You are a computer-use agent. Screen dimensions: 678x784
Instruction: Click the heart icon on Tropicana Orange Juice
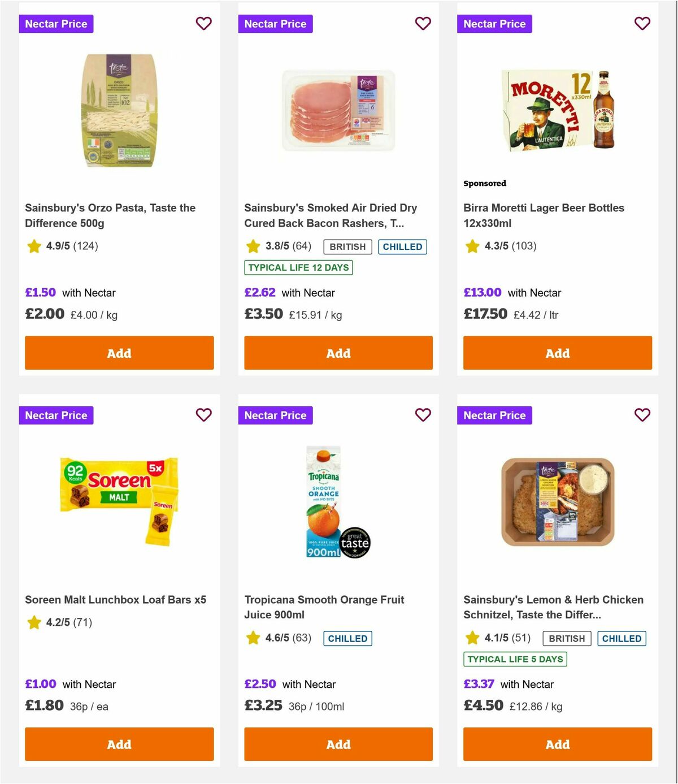click(x=423, y=415)
